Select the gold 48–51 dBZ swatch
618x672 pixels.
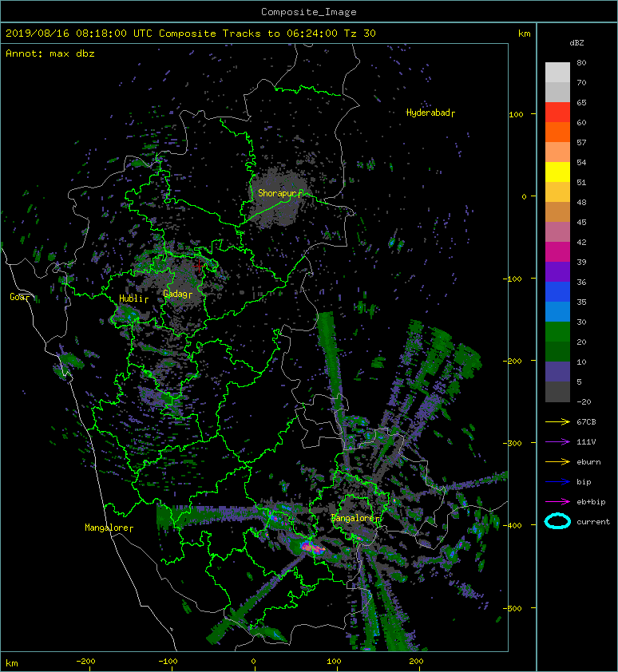pos(557,192)
